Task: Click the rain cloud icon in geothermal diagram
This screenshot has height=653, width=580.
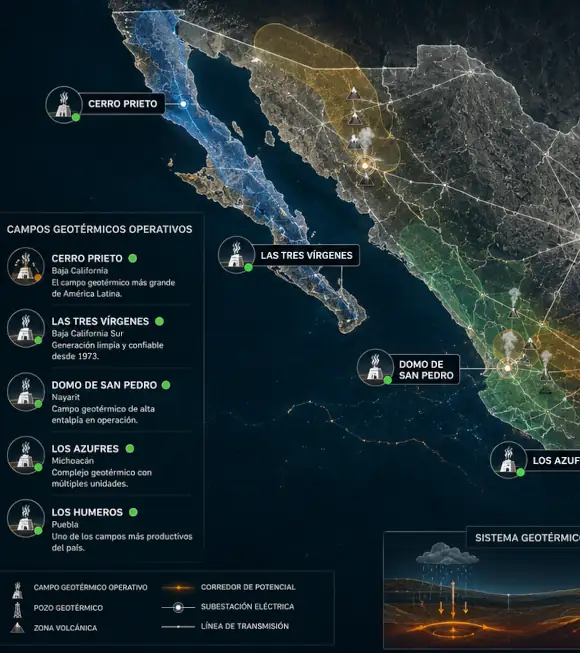Action: [x=447, y=554]
